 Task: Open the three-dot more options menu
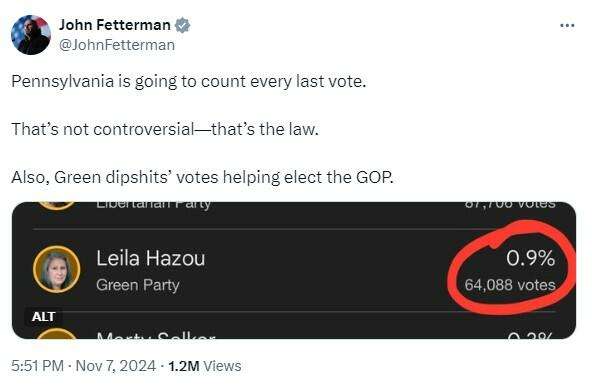(x=567, y=26)
